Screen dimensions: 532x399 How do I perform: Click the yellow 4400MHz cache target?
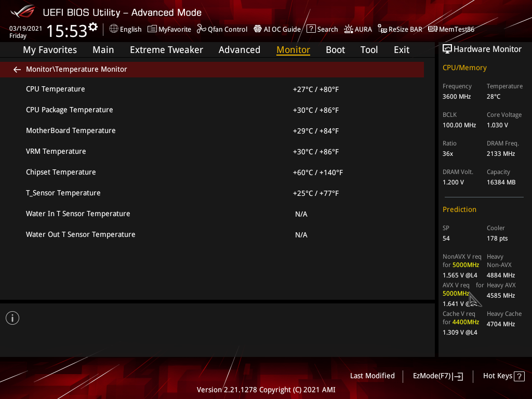tap(465, 322)
